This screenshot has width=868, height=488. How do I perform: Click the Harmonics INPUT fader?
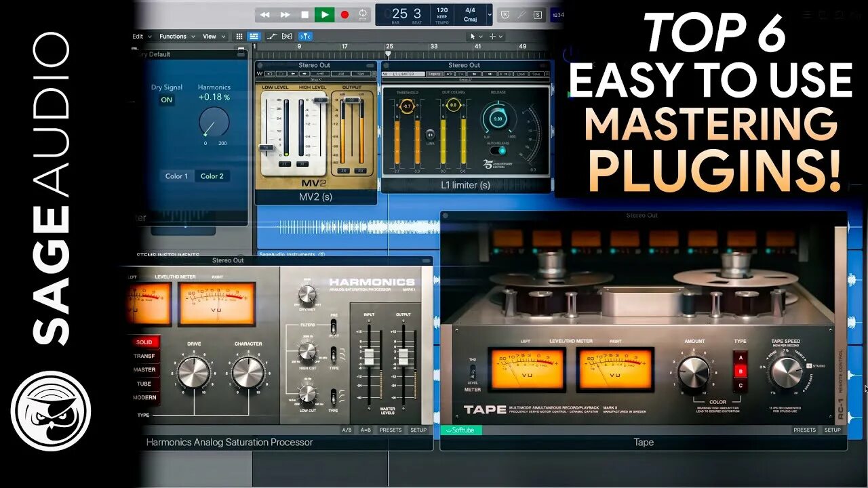point(369,357)
